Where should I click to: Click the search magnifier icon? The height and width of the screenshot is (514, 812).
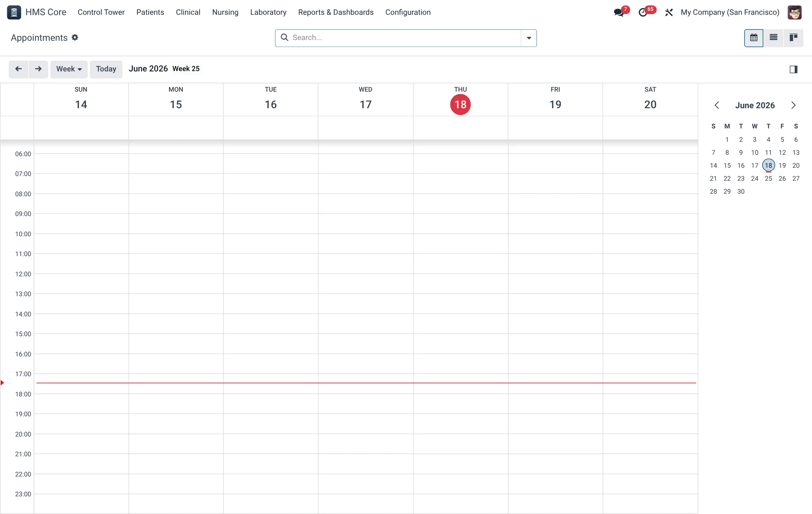click(x=284, y=38)
